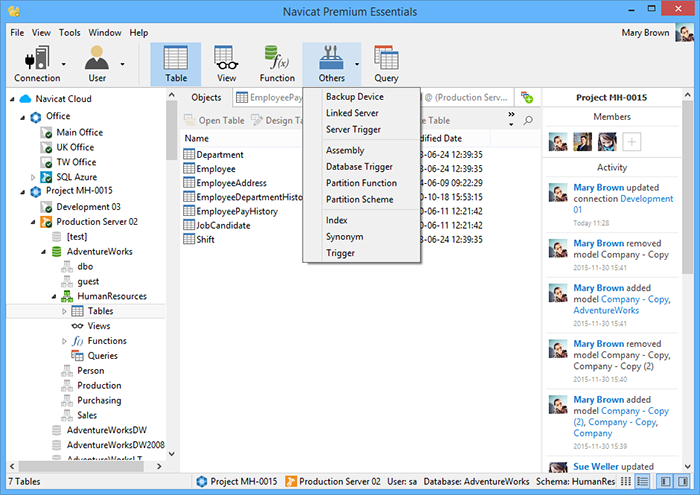Select the first member avatar
The image size is (700, 495).
click(x=558, y=142)
